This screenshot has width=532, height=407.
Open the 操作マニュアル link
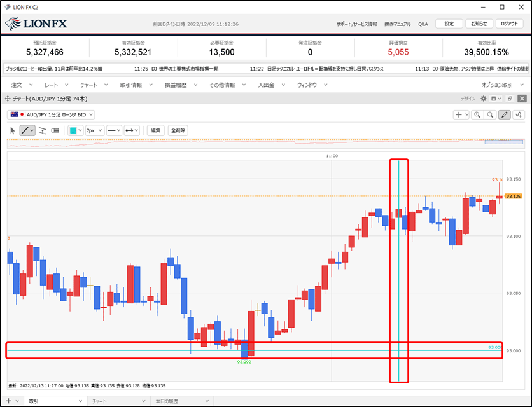(397, 24)
